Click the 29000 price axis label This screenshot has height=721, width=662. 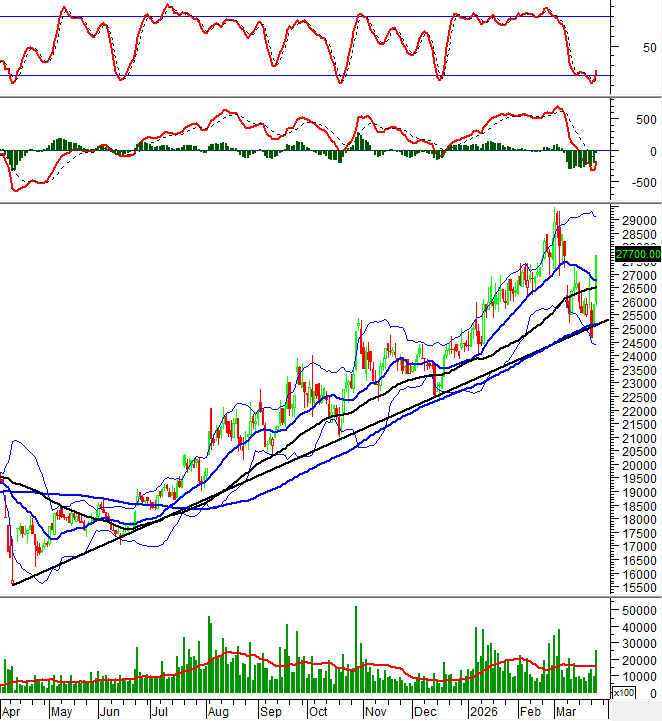pos(636,221)
